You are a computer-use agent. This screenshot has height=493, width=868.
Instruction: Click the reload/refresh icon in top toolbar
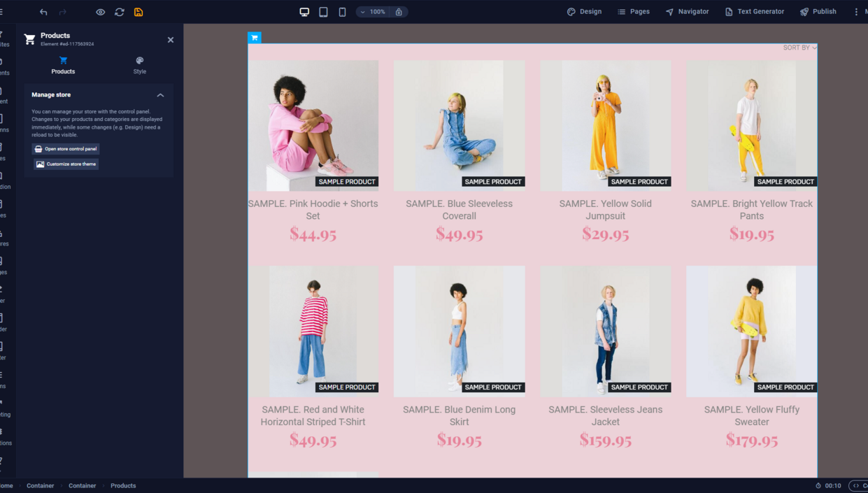tap(120, 12)
